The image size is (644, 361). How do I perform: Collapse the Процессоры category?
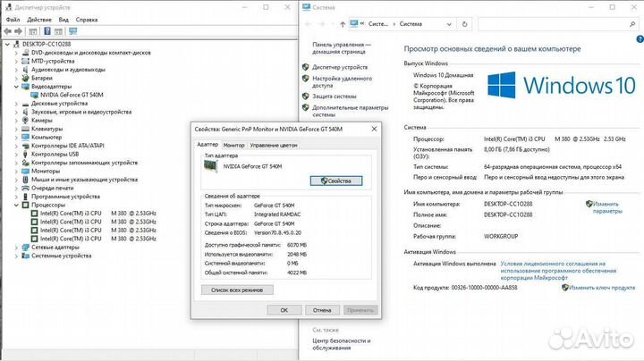(16, 205)
